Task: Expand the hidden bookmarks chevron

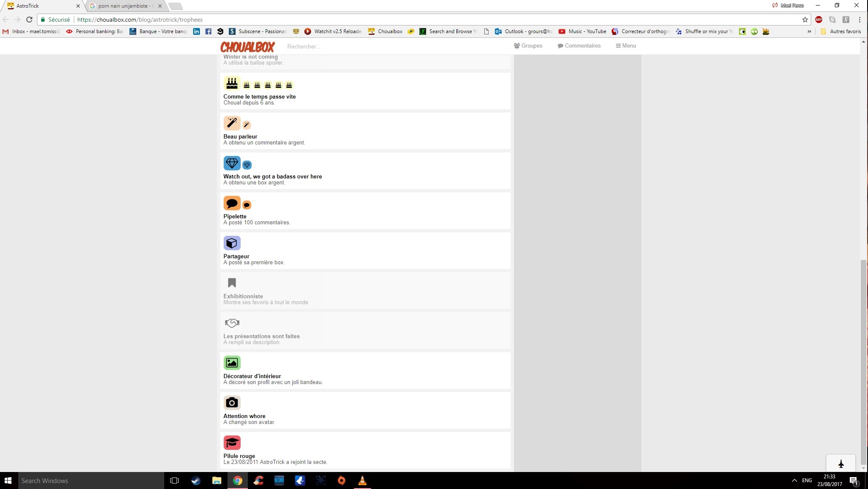Action: (809, 31)
